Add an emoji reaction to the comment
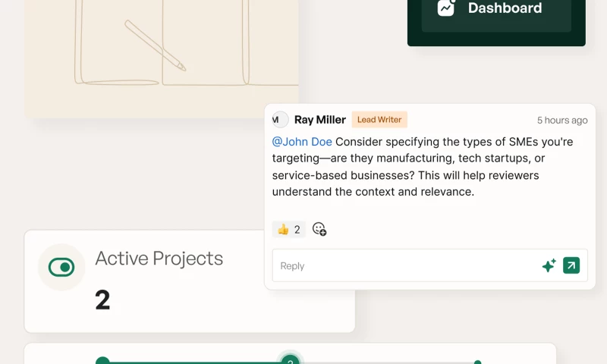This screenshot has width=607, height=364. click(319, 229)
